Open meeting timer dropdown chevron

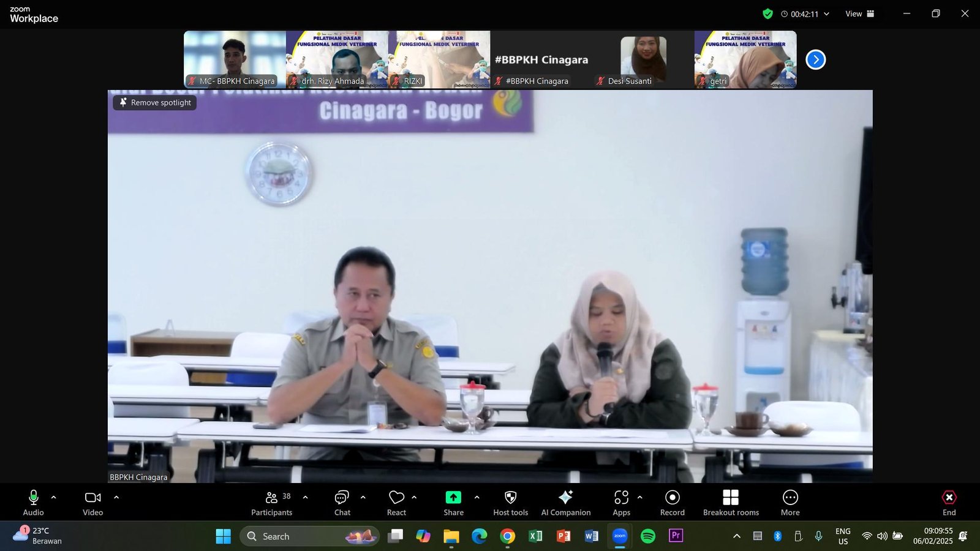[x=826, y=14]
